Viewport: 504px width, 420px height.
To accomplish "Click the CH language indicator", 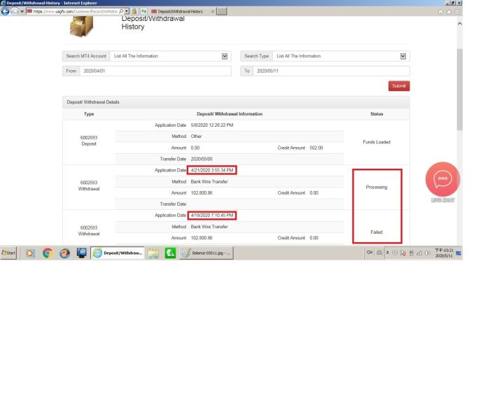I will [370, 253].
